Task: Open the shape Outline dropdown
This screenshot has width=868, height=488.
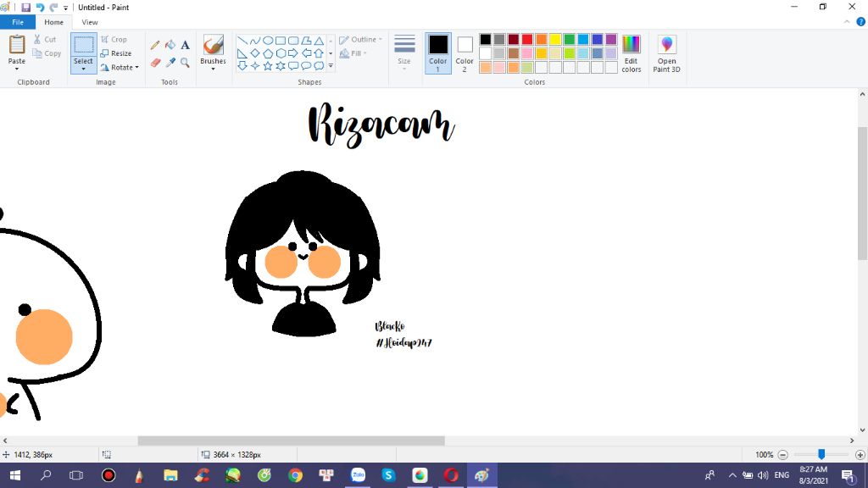Action: [x=360, y=39]
